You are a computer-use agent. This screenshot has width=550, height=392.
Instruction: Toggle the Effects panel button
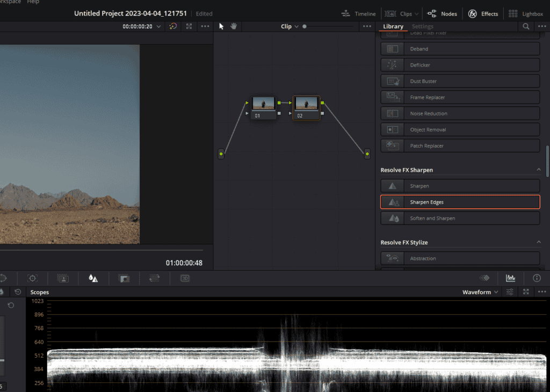click(x=483, y=14)
